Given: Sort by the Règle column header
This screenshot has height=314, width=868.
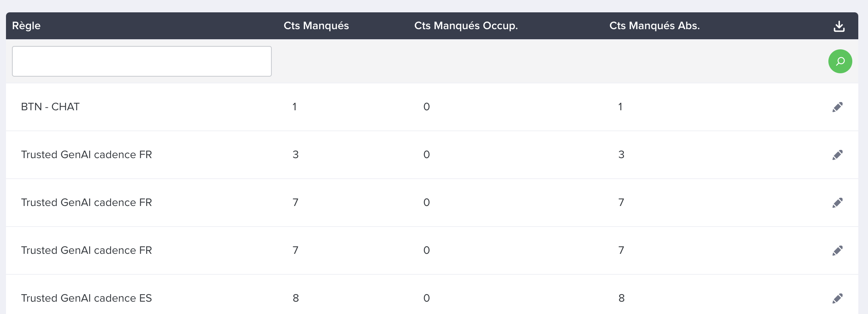Looking at the screenshot, I should pyautogui.click(x=26, y=26).
